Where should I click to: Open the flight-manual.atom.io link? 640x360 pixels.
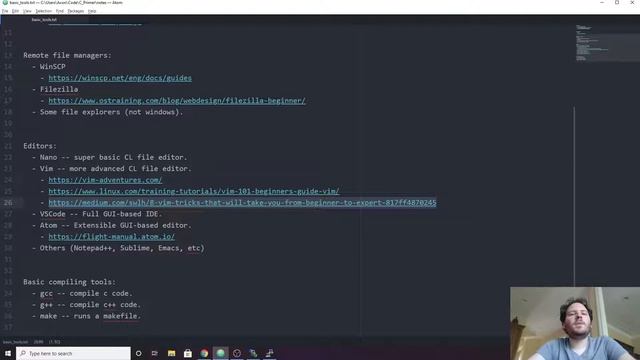pyautogui.click(x=111, y=237)
